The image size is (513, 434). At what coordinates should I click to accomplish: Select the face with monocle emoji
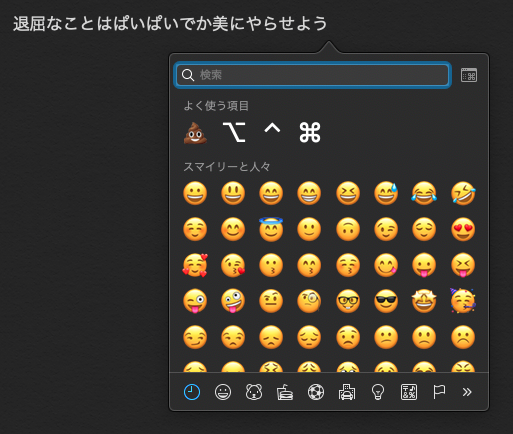(309, 301)
